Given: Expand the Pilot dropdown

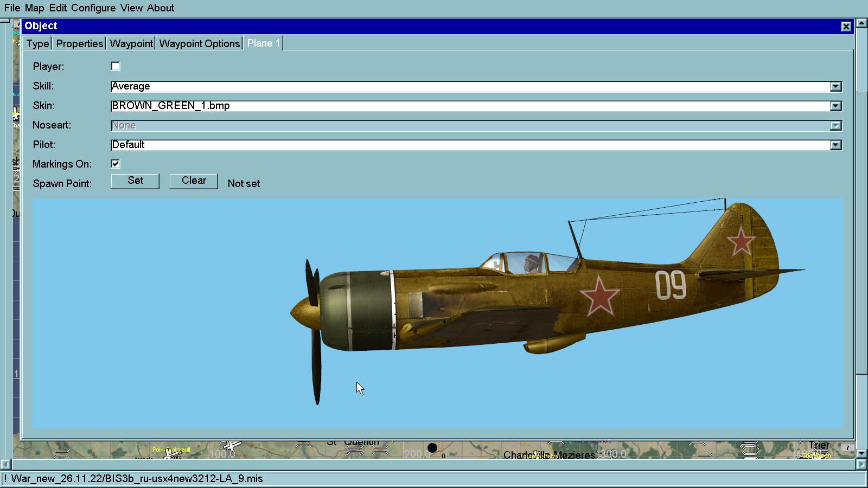Looking at the screenshot, I should pos(835,145).
